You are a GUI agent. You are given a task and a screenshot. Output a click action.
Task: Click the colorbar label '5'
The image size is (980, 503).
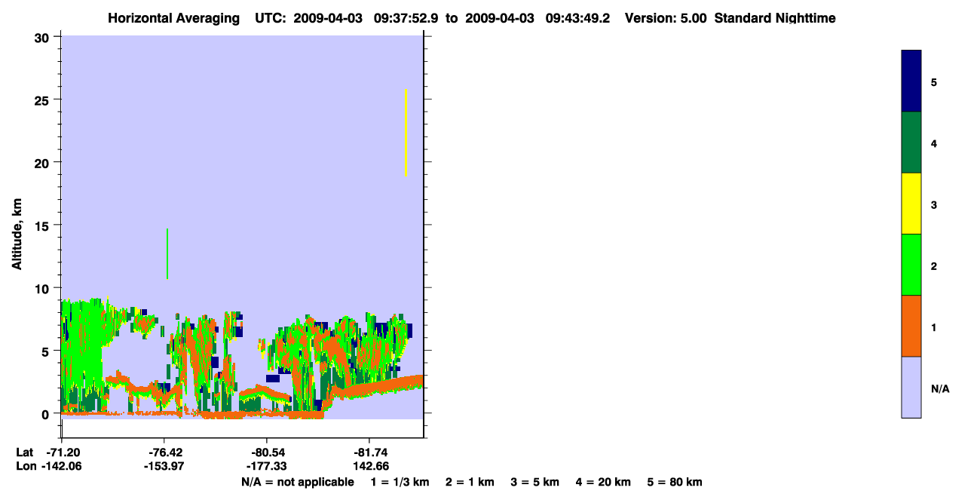click(x=934, y=81)
